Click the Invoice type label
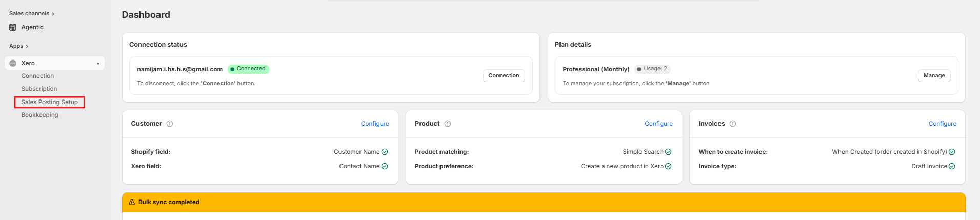Screen dimensions: 980x220 pos(717,166)
